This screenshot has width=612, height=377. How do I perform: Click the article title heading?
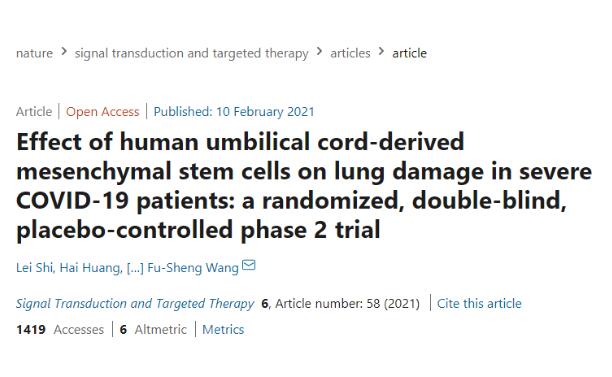click(304, 185)
